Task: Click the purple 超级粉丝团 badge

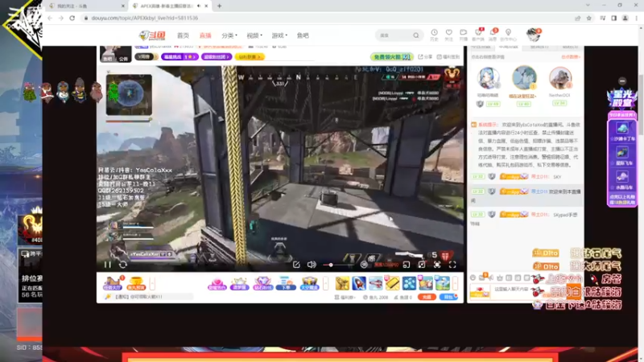Action: coord(217,56)
